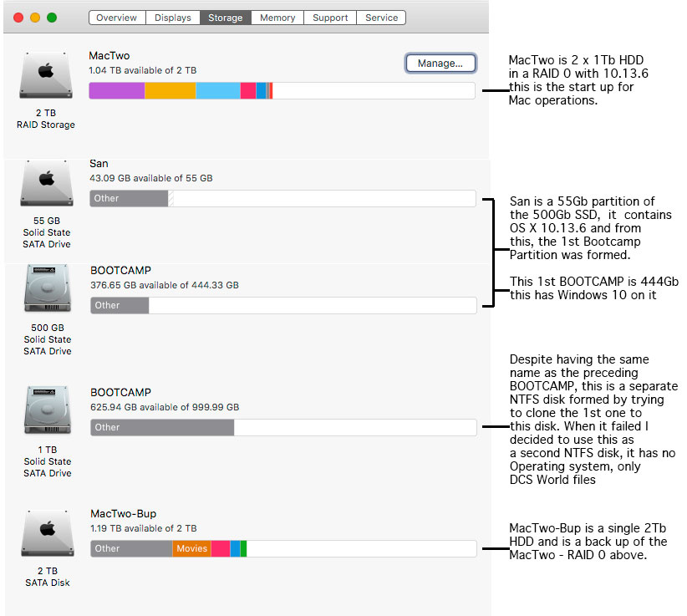
Task: Go to the Memory tab
Action: coord(277,18)
